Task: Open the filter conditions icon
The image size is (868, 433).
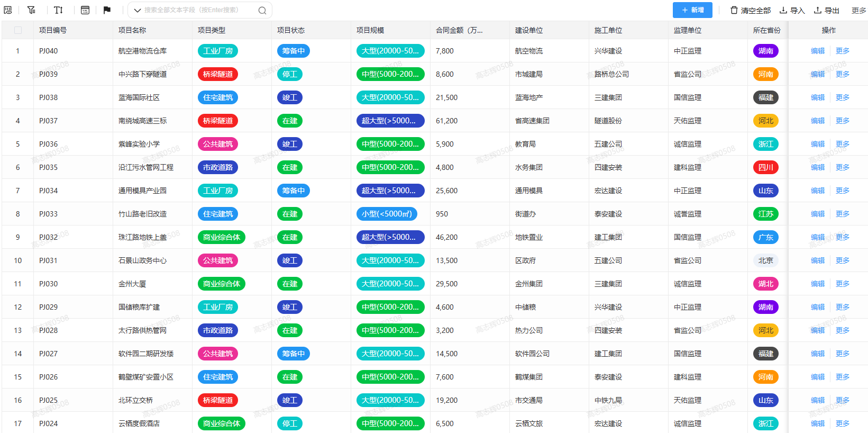Action: [31, 10]
